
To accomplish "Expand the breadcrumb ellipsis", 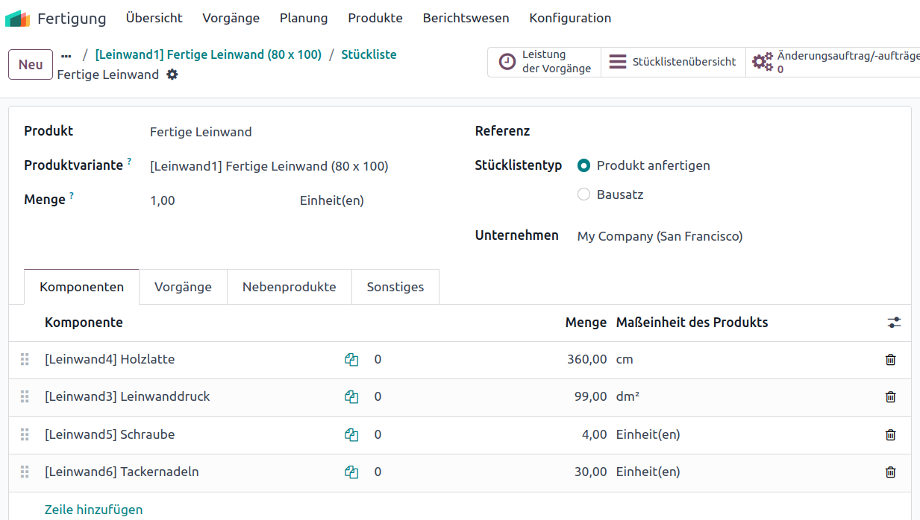I will (x=66, y=56).
